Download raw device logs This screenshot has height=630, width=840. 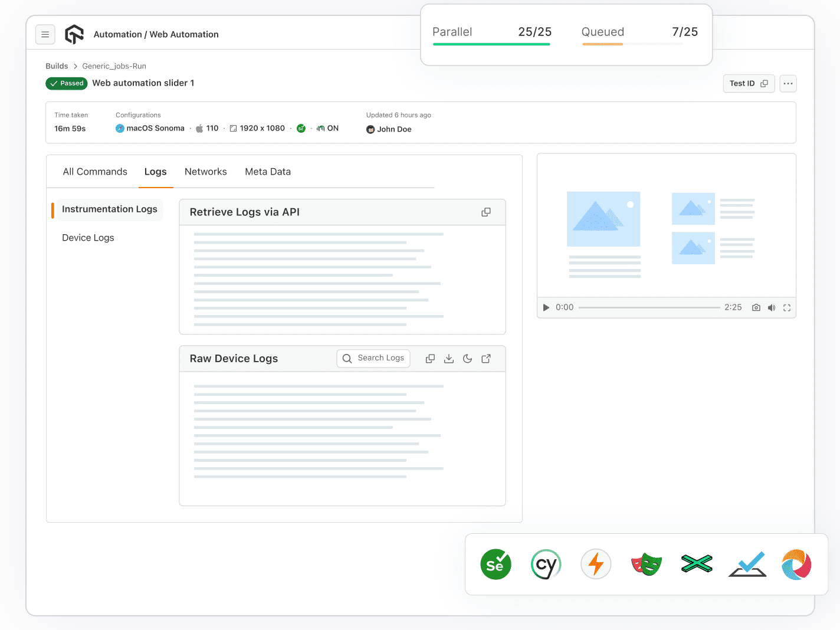449,359
